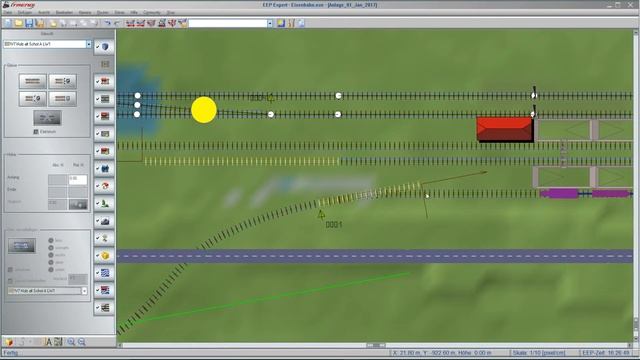The width and height of the screenshot is (640, 360).
Task: Click the red-white signal editor icon
Action: (x=104, y=186)
